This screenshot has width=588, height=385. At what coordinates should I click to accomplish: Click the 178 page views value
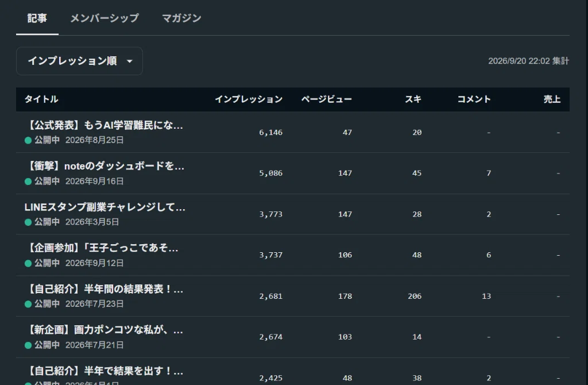[345, 297]
